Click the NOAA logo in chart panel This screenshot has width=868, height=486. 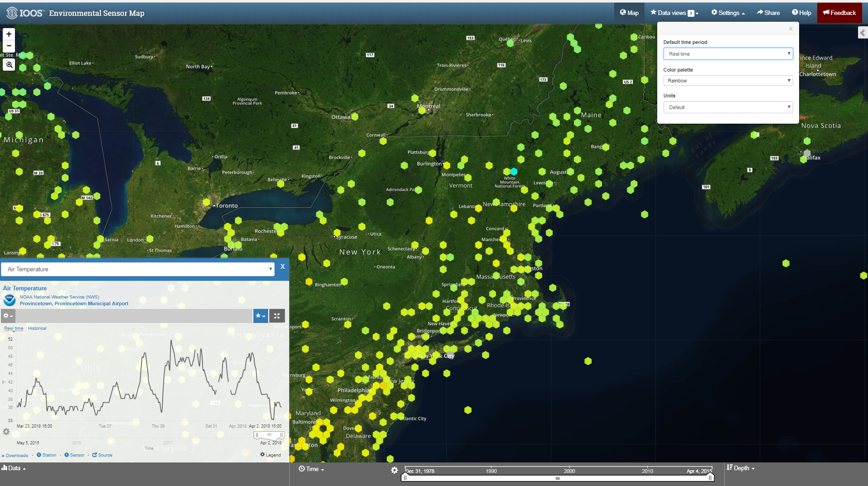pyautogui.click(x=10, y=300)
